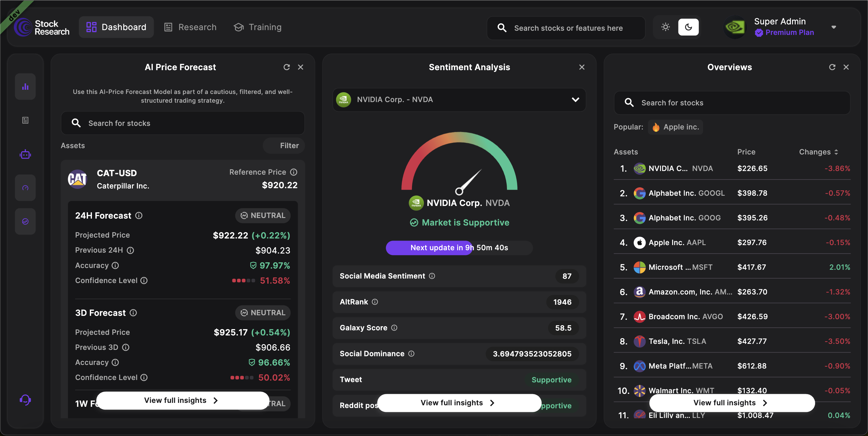
Task: Select the Walmart Inc. WMT row
Action: click(732, 391)
